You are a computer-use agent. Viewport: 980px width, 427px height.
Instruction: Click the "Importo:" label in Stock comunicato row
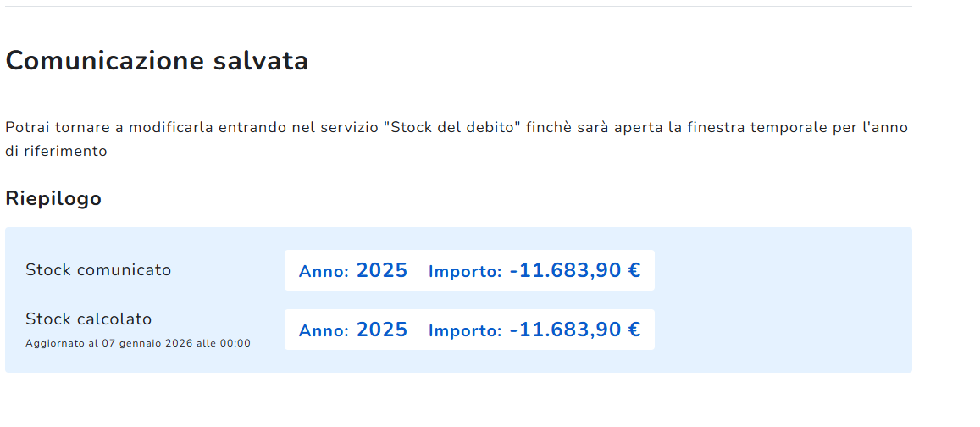click(x=465, y=272)
